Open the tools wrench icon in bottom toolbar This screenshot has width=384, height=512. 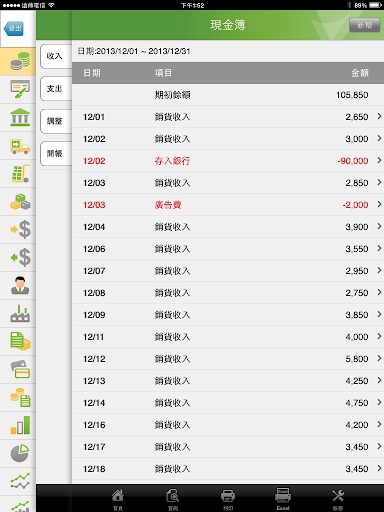click(x=338, y=499)
